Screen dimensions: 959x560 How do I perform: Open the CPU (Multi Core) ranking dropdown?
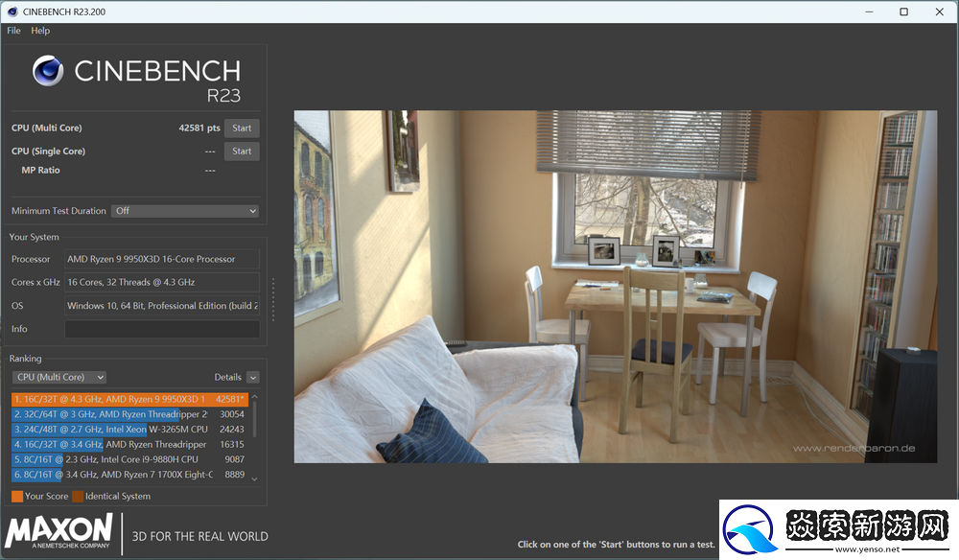(59, 377)
